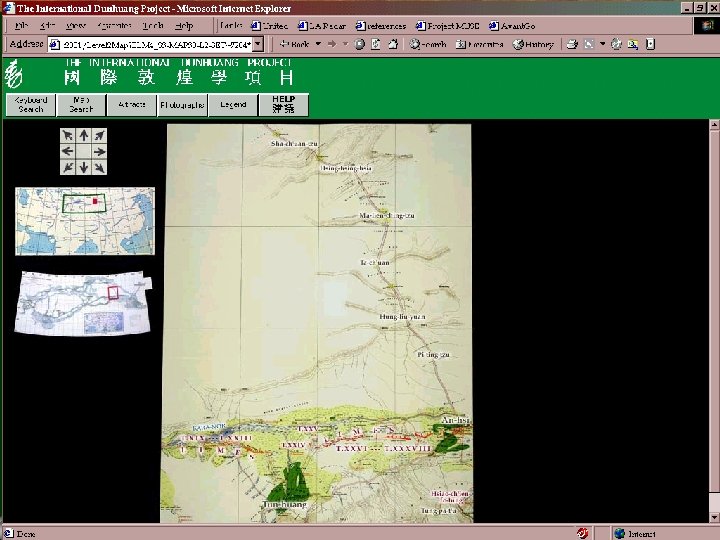Viewport: 720px width, 540px height.
Task: Open the Edit menu
Action: pyautogui.click(x=47, y=26)
